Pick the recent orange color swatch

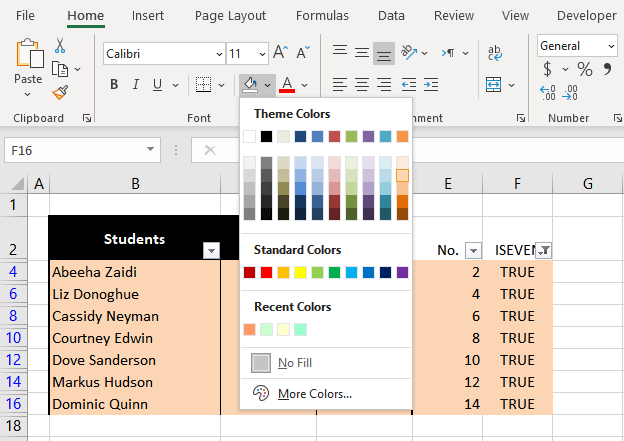[250, 330]
